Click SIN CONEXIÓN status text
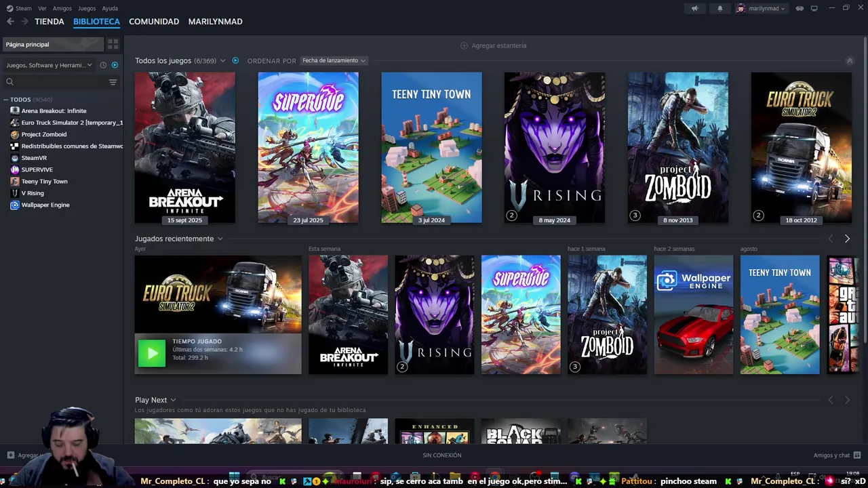 click(442, 455)
